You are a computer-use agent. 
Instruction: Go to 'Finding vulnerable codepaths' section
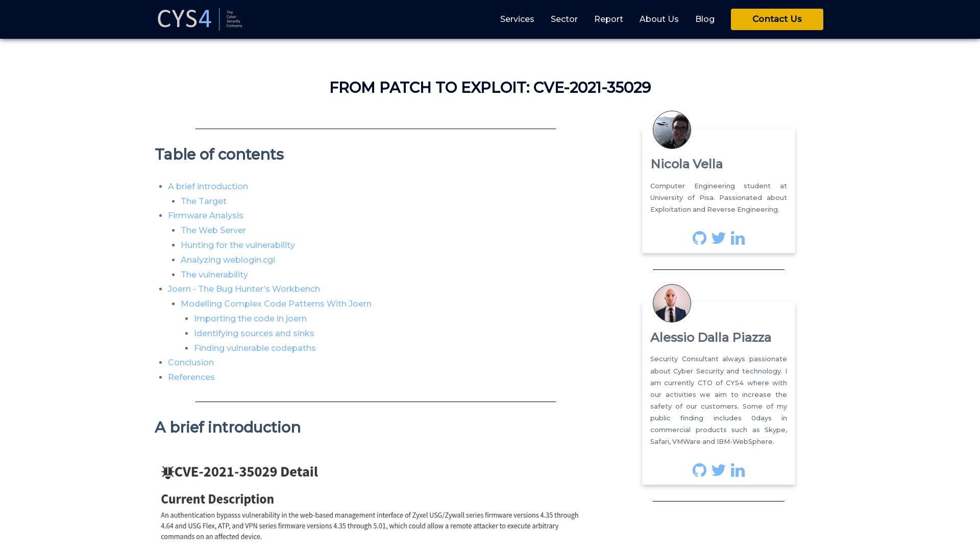[x=255, y=348]
